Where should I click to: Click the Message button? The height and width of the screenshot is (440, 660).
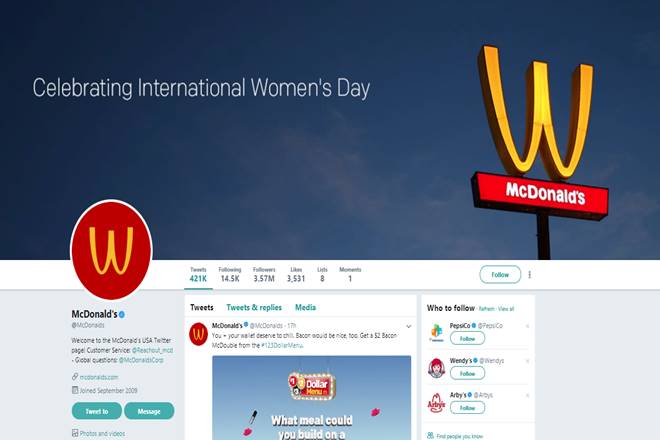149,411
